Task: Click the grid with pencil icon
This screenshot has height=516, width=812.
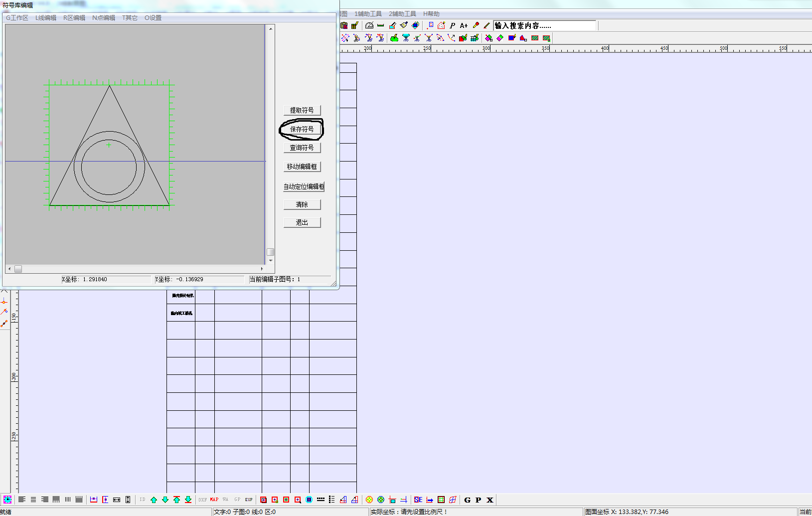Action: coord(475,38)
